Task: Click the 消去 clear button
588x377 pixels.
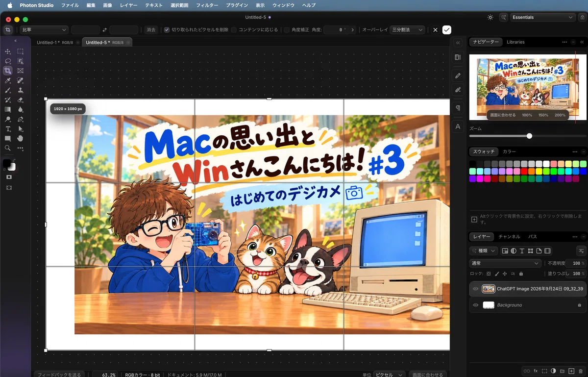Action: click(x=151, y=30)
